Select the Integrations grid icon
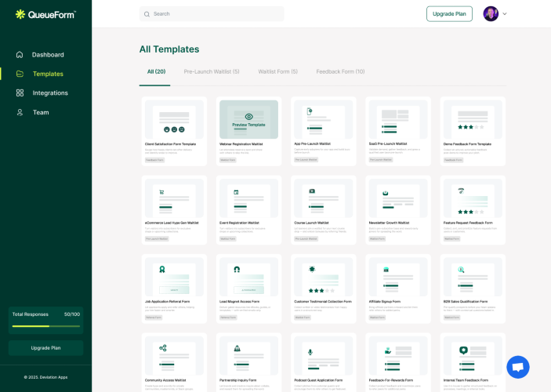This screenshot has height=392, width=551. (x=20, y=93)
